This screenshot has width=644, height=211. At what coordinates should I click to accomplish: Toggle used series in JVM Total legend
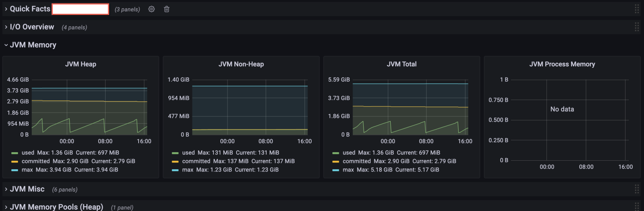point(349,153)
